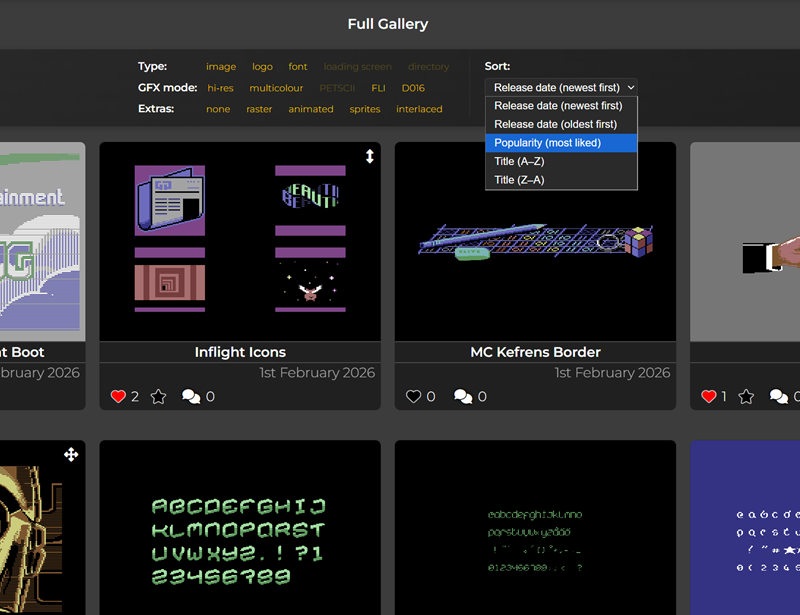This screenshot has height=615, width=800.
Task: Open the MC Kefrens Border title link
Action: [535, 352]
